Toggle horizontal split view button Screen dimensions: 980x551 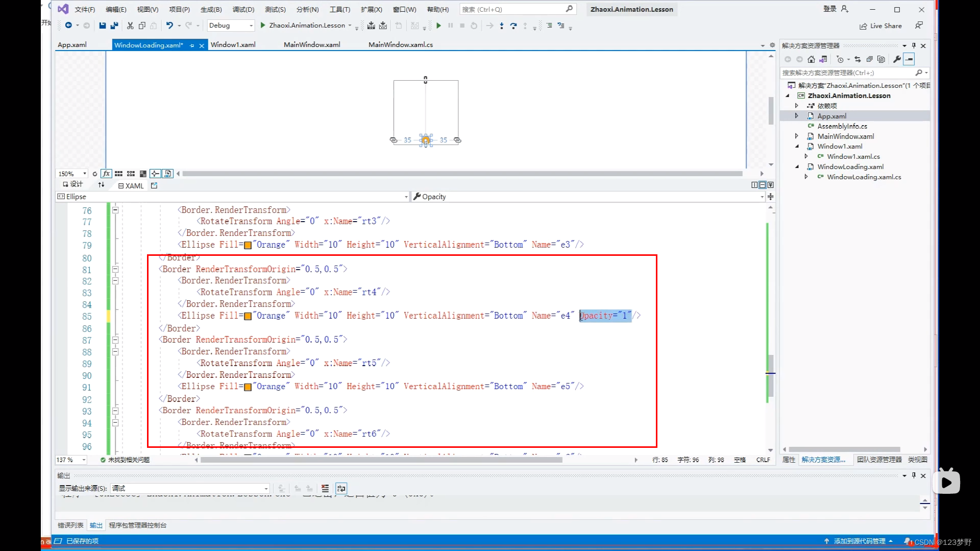tap(762, 185)
